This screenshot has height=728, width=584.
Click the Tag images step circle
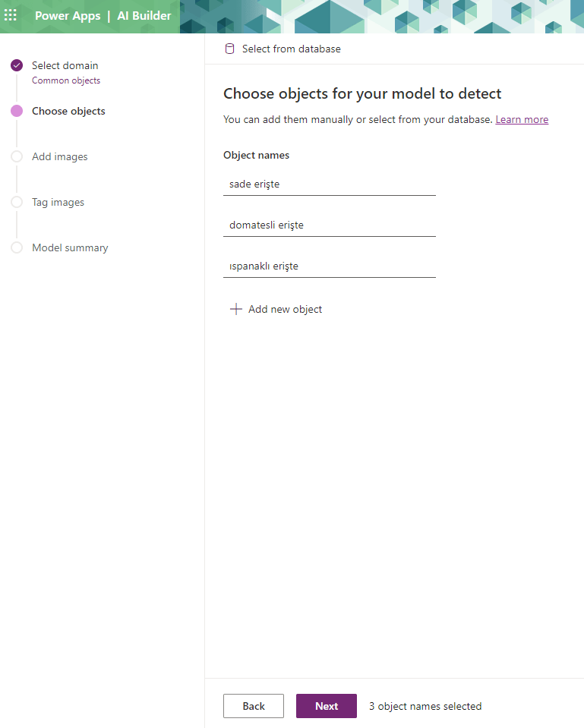click(x=17, y=203)
